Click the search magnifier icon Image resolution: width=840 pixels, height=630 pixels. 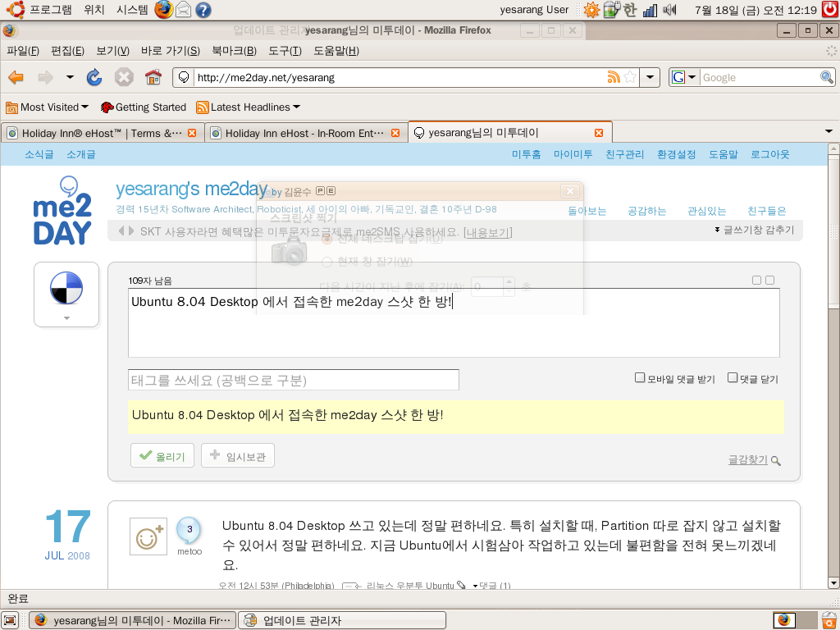tap(827, 77)
